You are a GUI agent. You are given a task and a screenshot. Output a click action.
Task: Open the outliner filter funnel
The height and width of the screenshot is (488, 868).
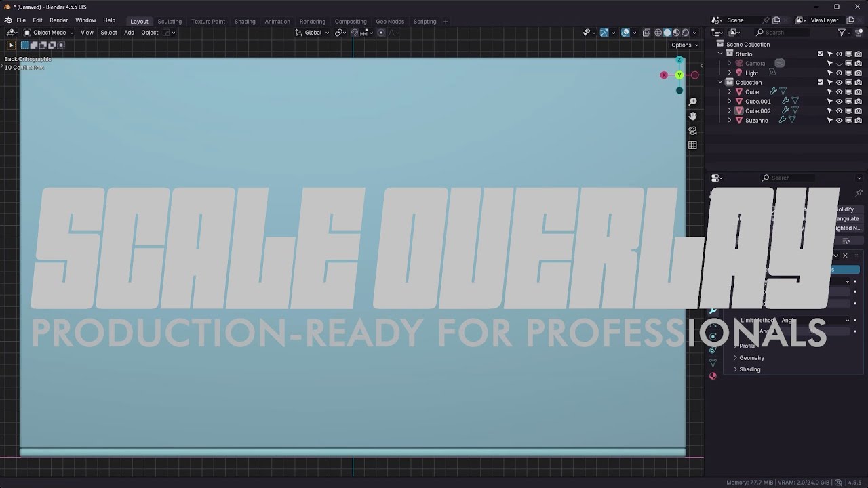[842, 33]
